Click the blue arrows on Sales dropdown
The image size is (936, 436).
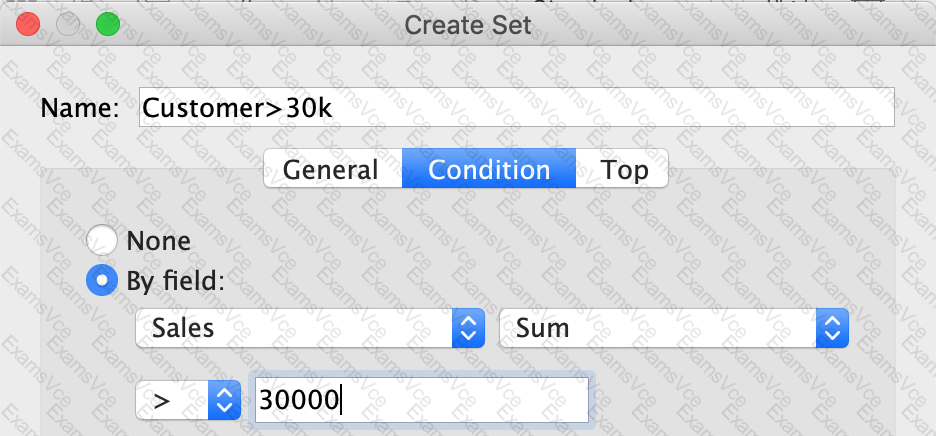coord(468,328)
